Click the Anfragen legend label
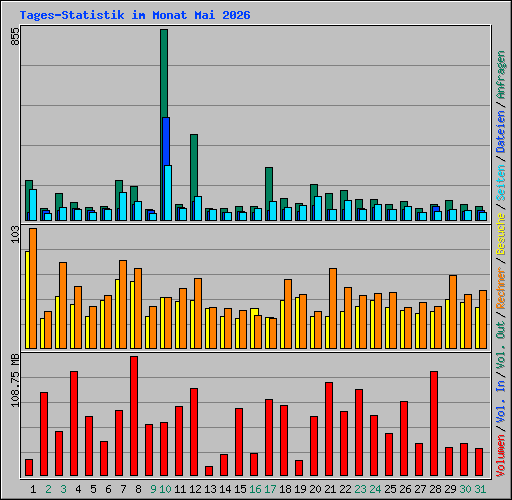This screenshot has height=500, width=512. tap(501, 75)
